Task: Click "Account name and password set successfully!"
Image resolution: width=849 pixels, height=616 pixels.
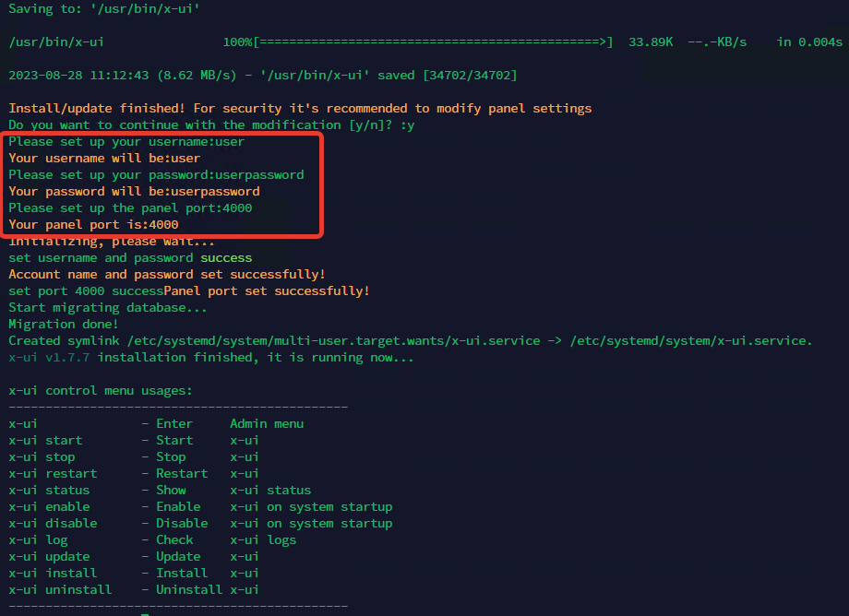Action: [167, 274]
